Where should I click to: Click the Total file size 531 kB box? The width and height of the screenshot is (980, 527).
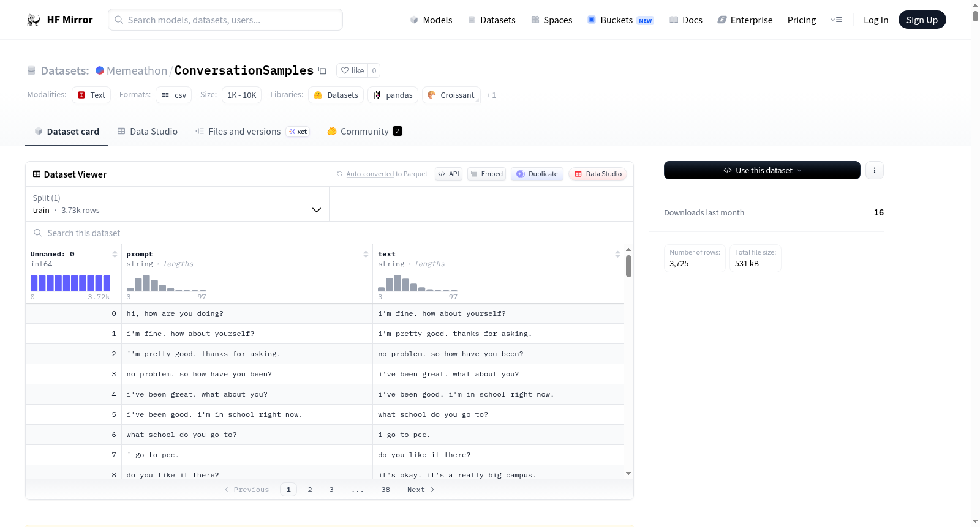point(755,258)
